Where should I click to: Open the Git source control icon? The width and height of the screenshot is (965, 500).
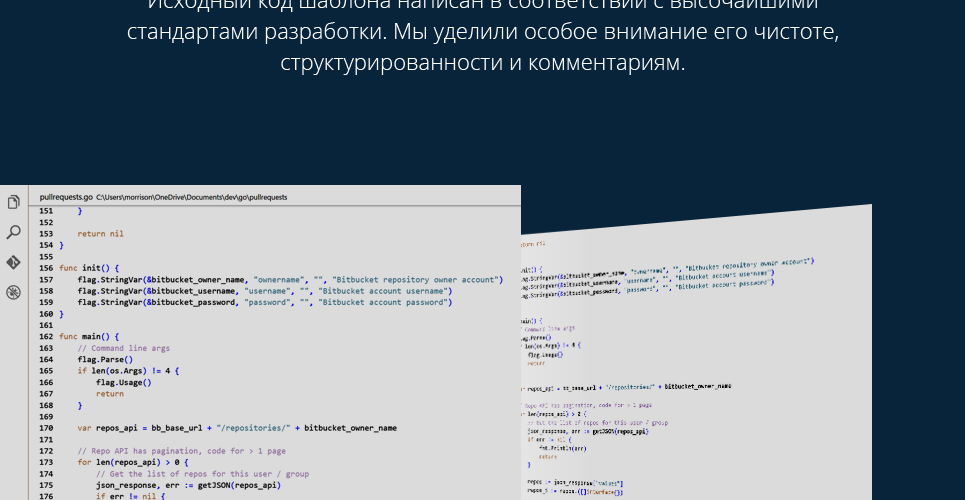pyautogui.click(x=13, y=262)
